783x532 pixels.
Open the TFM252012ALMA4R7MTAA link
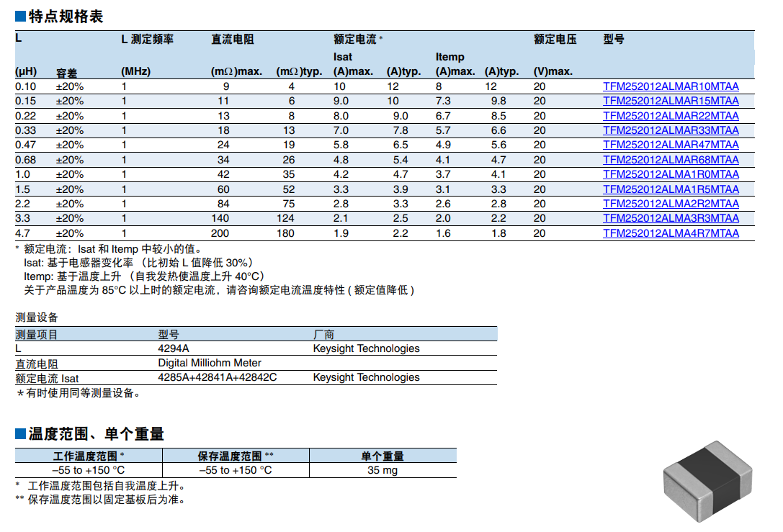(671, 233)
